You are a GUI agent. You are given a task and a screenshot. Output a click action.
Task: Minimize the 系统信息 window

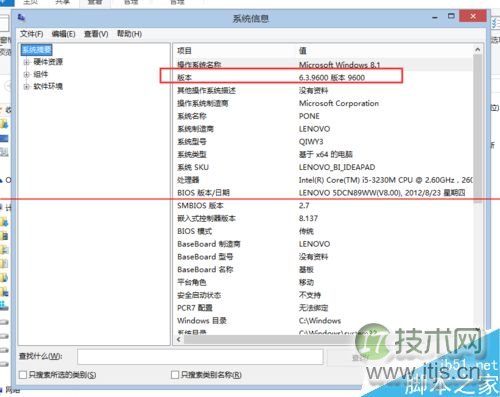(x=435, y=17)
